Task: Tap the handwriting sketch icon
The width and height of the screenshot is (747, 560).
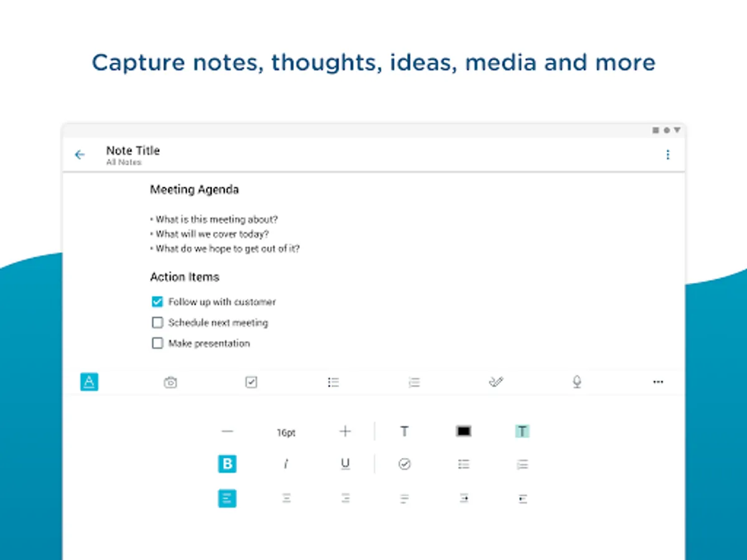Action: point(496,382)
